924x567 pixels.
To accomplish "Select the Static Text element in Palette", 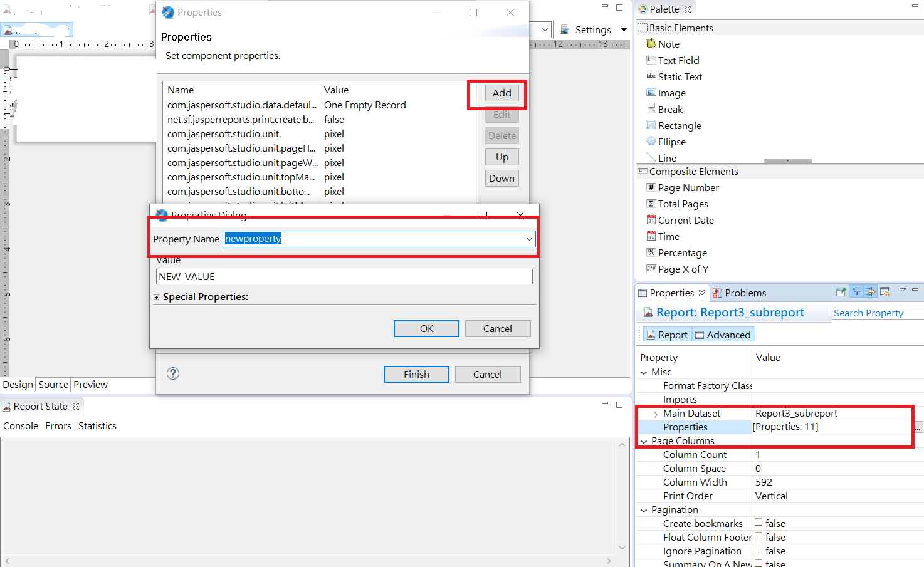I will pos(680,76).
